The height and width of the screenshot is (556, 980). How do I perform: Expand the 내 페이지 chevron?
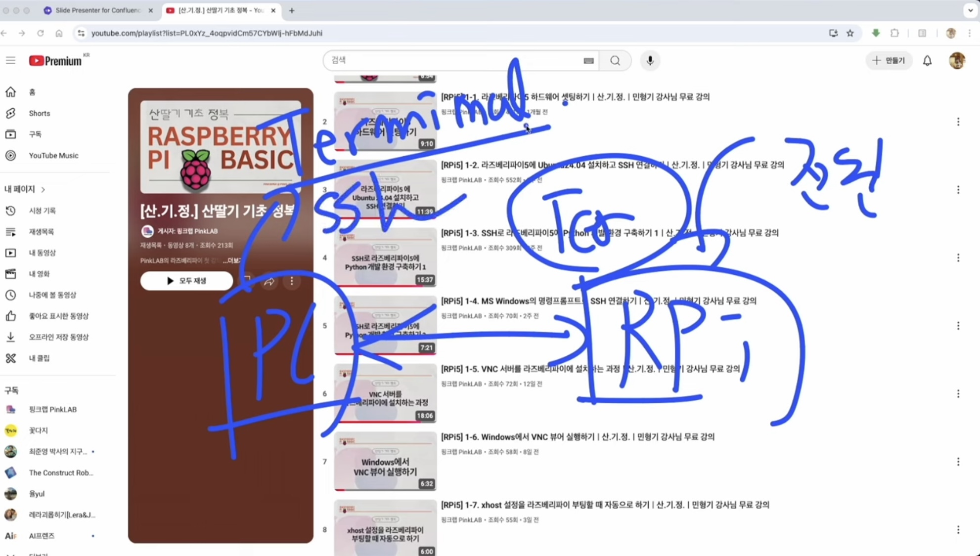click(44, 189)
